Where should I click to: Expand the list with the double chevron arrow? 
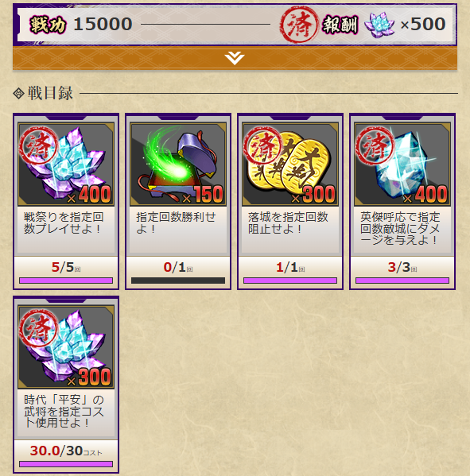tap(235, 58)
